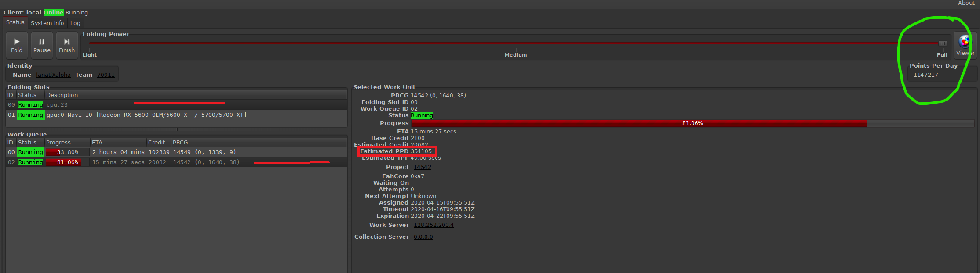Click the Work Queue Progress column header
This screenshot has width=980, height=273.
click(x=67, y=143)
